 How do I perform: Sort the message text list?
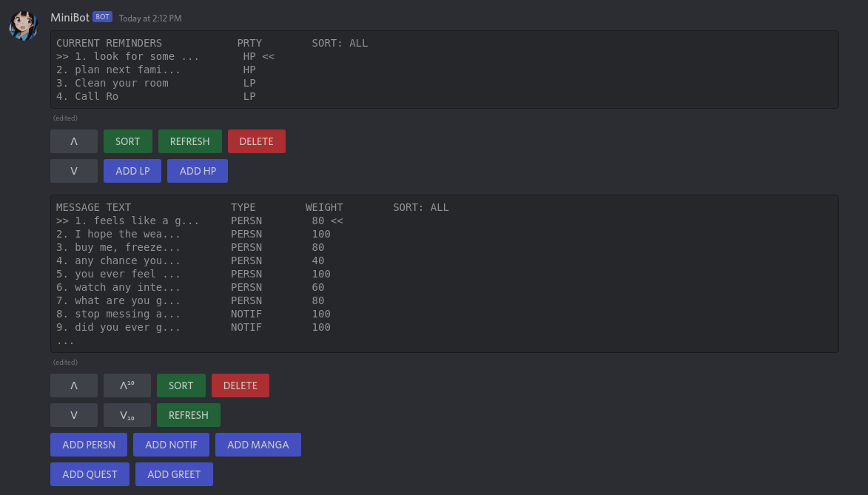[x=181, y=385]
